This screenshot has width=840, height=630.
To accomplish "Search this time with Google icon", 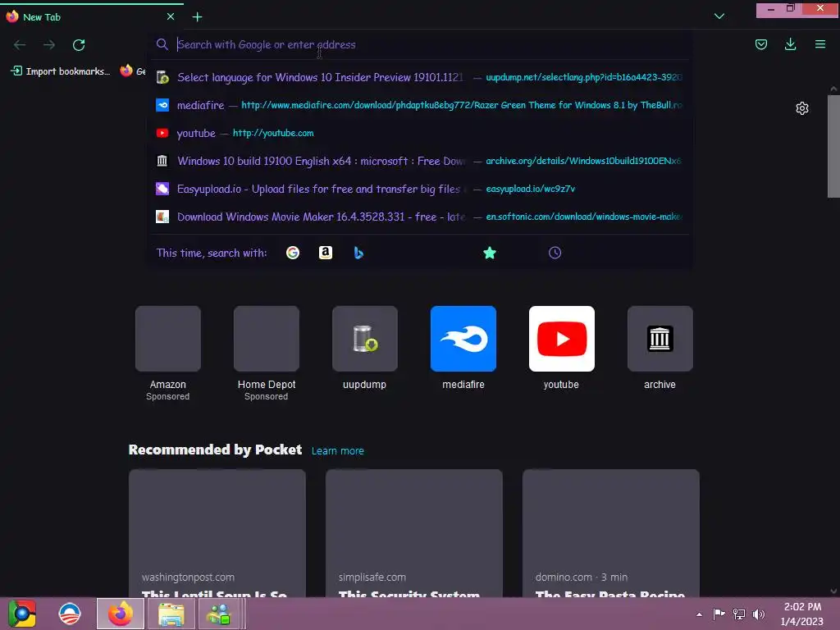I will click(293, 253).
